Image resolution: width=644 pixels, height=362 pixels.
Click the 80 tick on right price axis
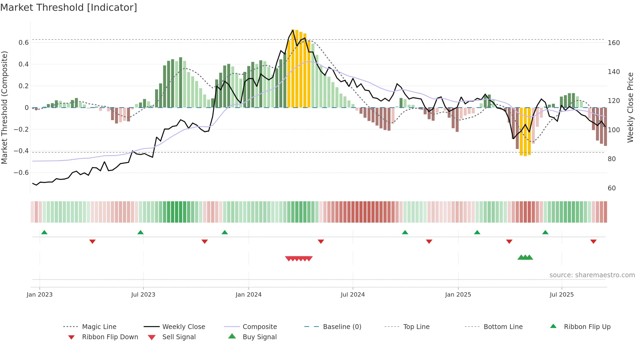[x=612, y=159]
